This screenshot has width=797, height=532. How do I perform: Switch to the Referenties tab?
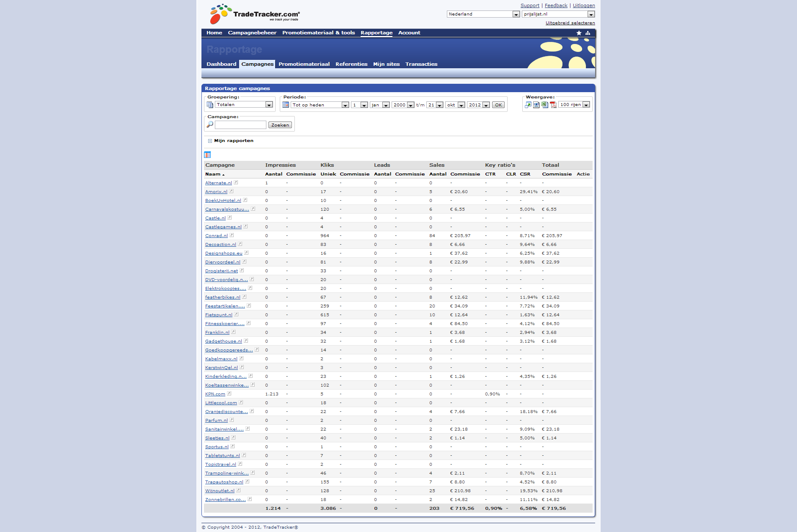coord(351,64)
